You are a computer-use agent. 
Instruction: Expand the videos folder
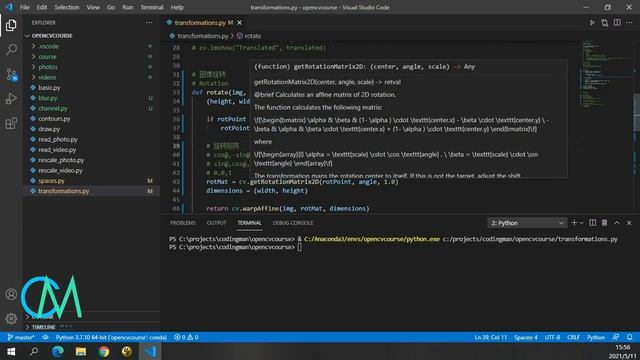click(x=91, y=77)
